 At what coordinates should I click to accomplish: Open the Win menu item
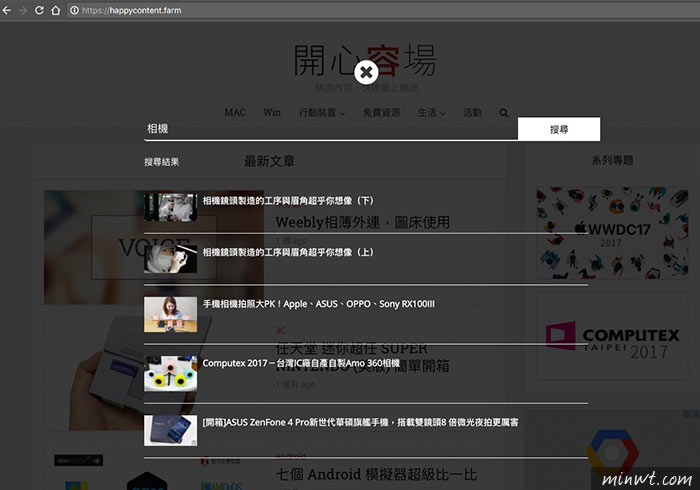272,112
